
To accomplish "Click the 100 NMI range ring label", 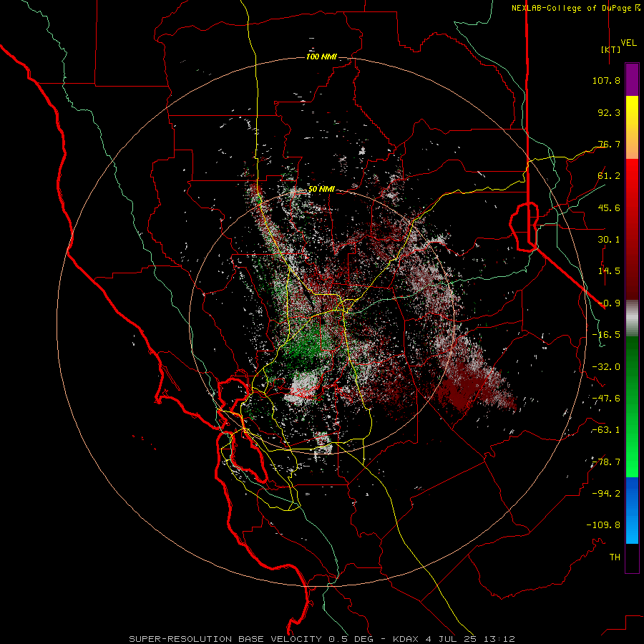I will coord(321,57).
